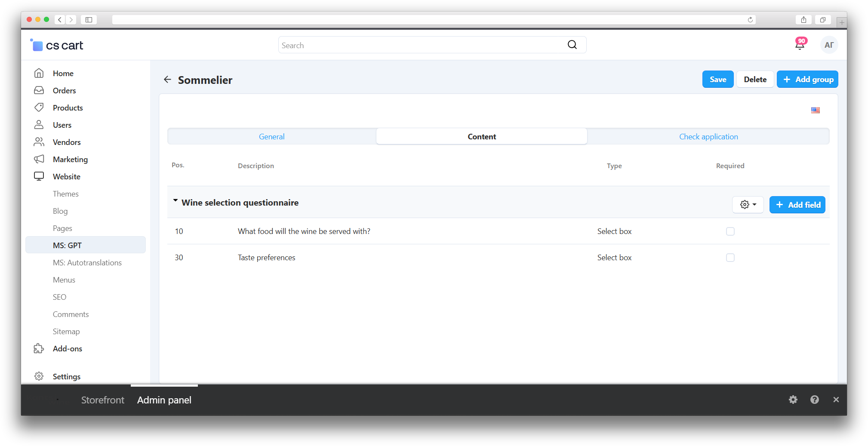Open bottom panel gear settings icon
Screen dimensions: 868x446
(x=793, y=400)
